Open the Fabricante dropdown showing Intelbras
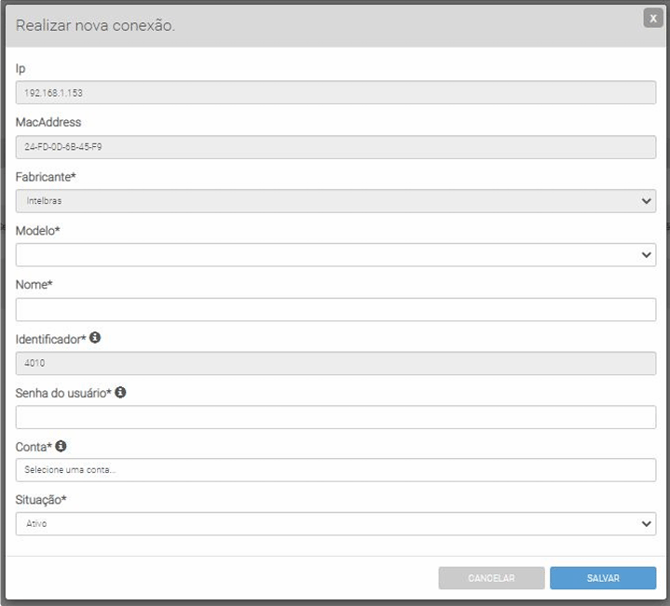This screenshot has width=670, height=606. [x=336, y=201]
